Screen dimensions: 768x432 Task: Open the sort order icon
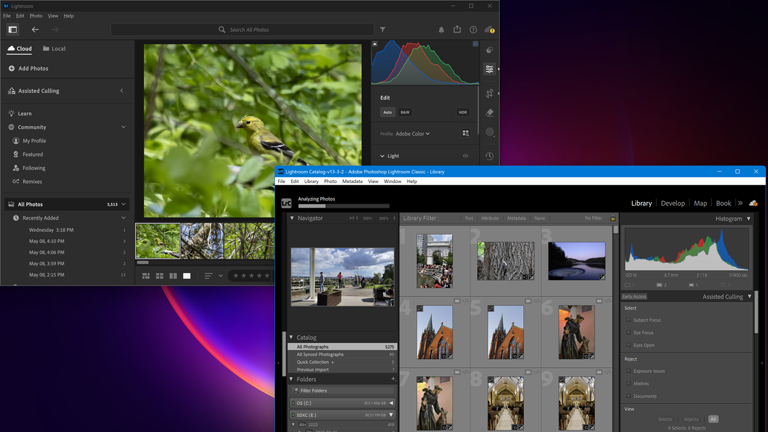208,276
